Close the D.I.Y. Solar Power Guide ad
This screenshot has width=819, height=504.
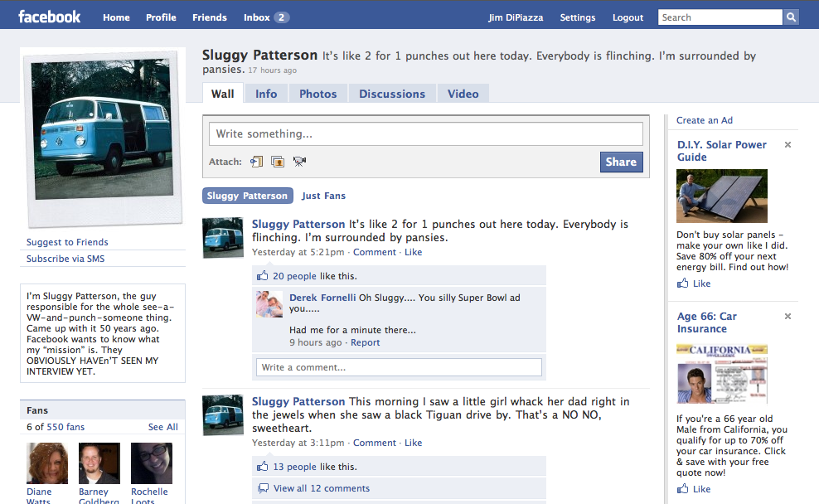coord(787,145)
